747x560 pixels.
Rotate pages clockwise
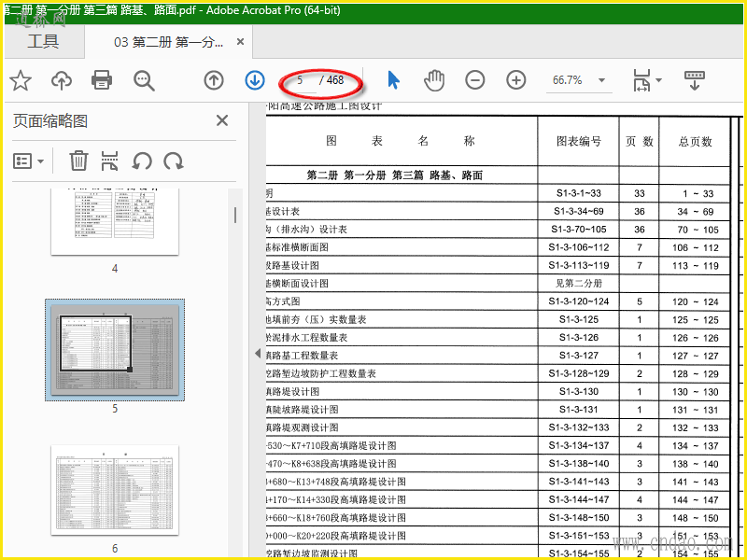point(174,161)
